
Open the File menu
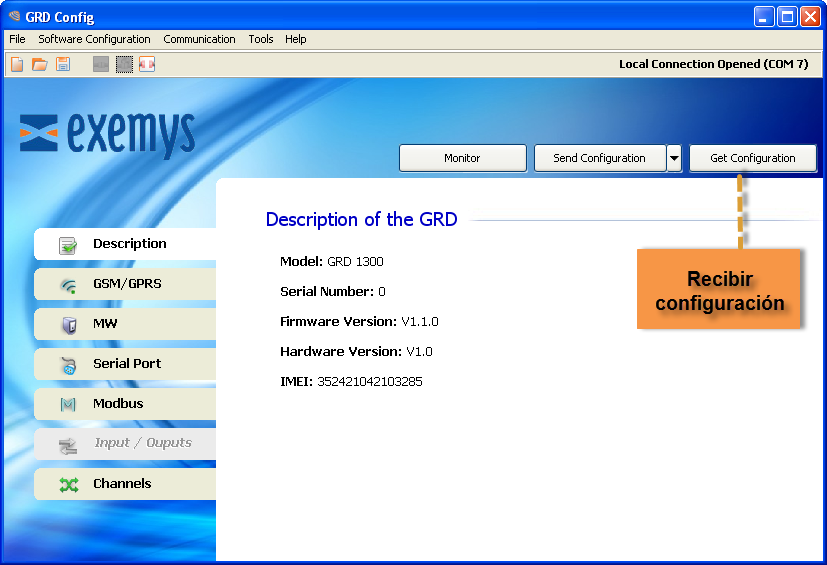(x=17, y=39)
